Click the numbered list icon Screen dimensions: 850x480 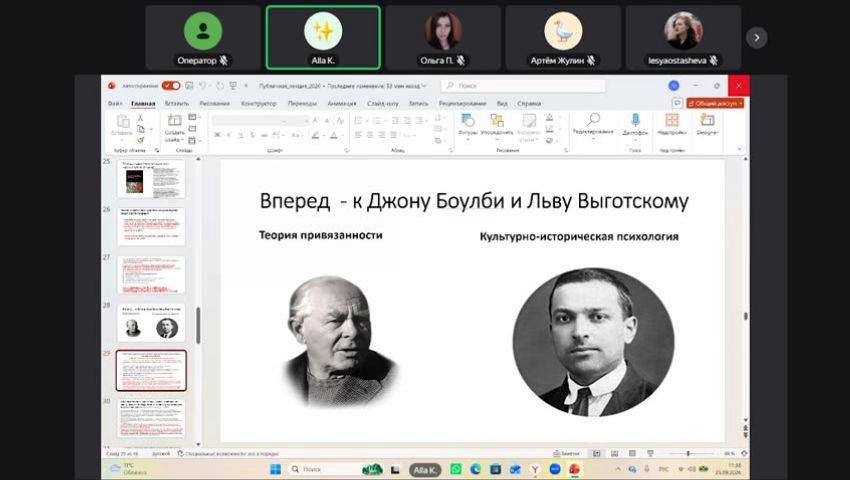pyautogui.click(x=378, y=120)
